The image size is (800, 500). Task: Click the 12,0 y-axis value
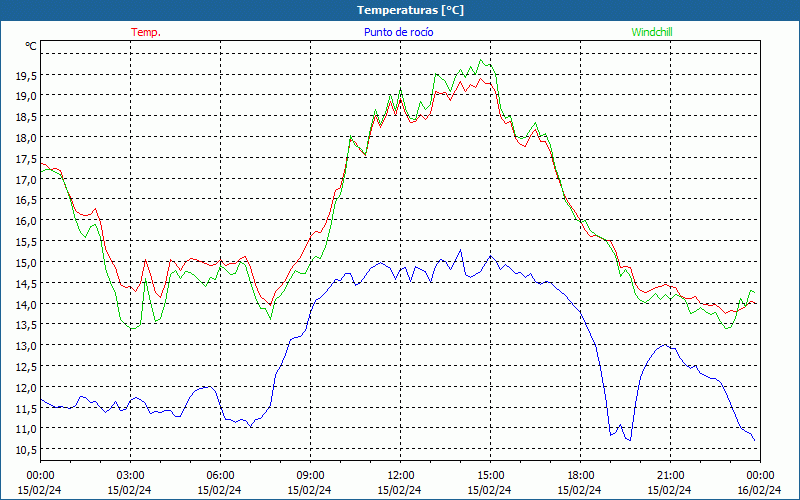pyautogui.click(x=26, y=388)
